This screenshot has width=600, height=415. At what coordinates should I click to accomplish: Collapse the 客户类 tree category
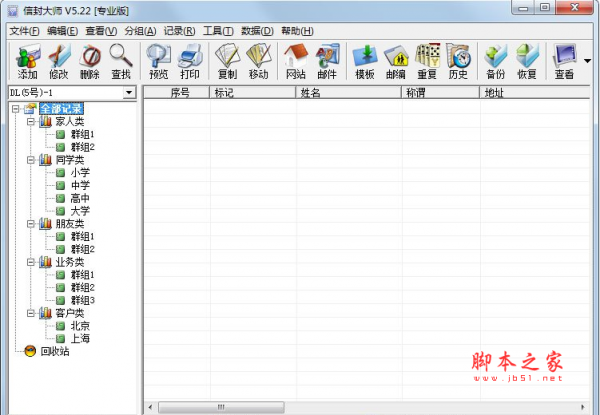(x=31, y=313)
